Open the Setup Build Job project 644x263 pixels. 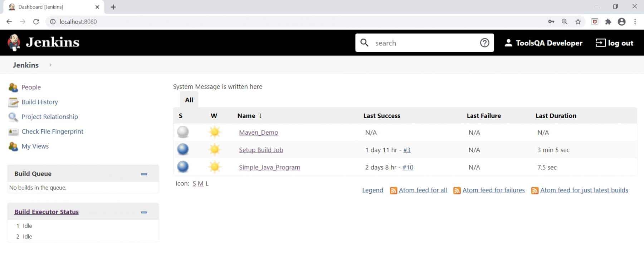[x=261, y=150]
